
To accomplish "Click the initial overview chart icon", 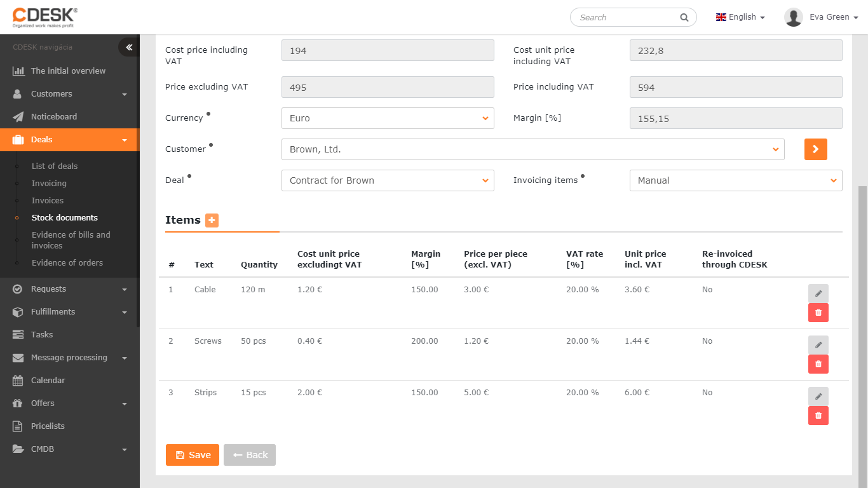I will (18, 71).
